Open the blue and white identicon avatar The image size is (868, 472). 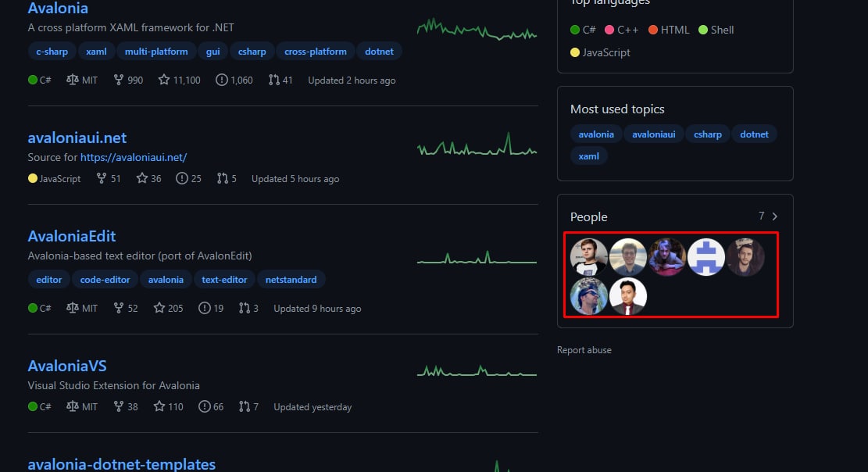click(x=706, y=257)
